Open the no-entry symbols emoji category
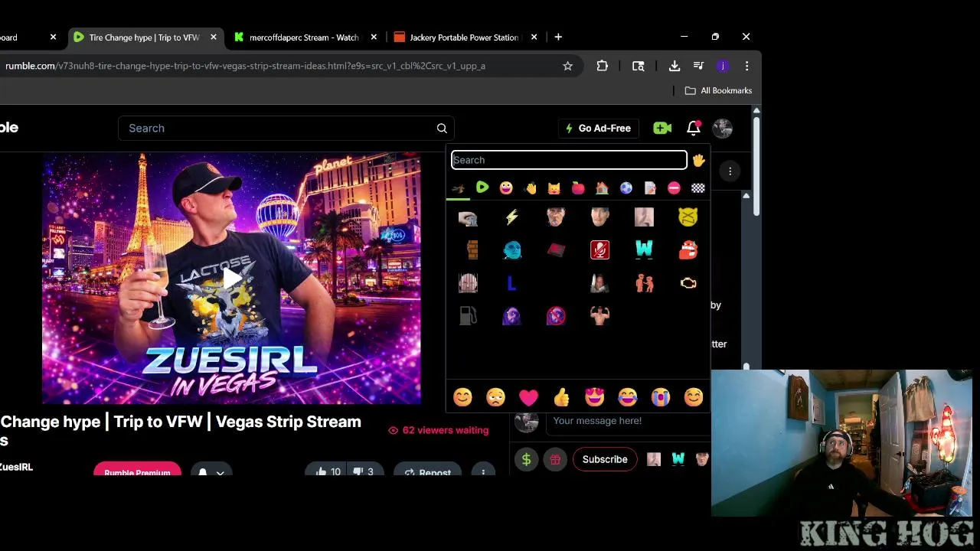The image size is (980, 551). pos(674,187)
